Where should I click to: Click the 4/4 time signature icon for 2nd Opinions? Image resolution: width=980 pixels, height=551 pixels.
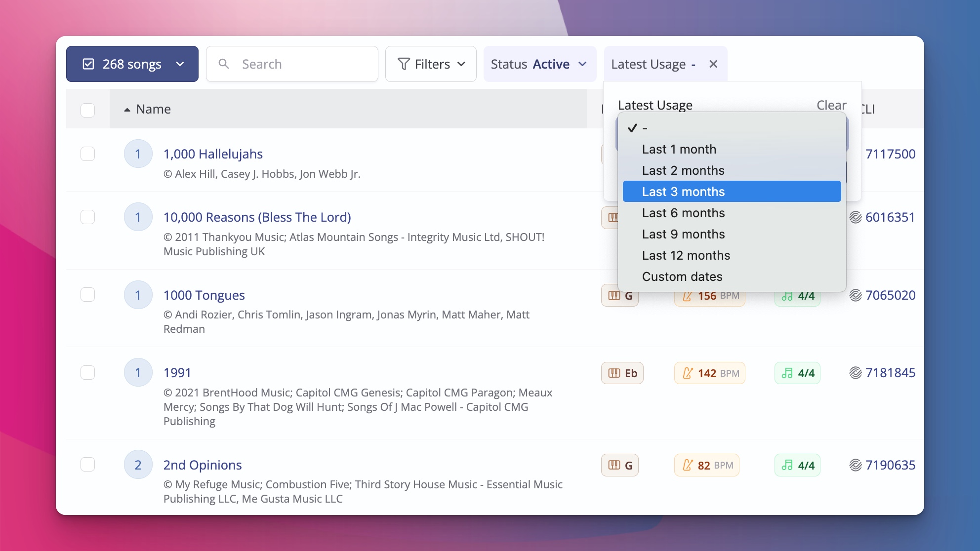point(787,465)
